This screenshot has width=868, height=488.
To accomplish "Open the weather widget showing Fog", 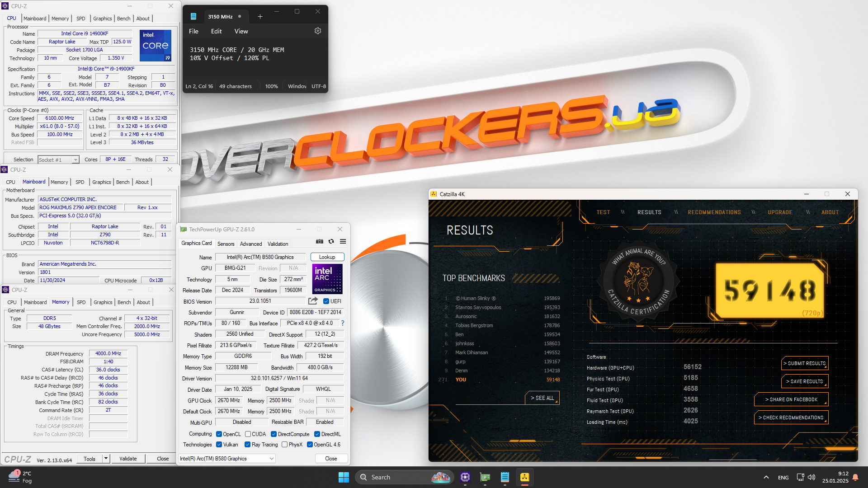I will [20, 477].
